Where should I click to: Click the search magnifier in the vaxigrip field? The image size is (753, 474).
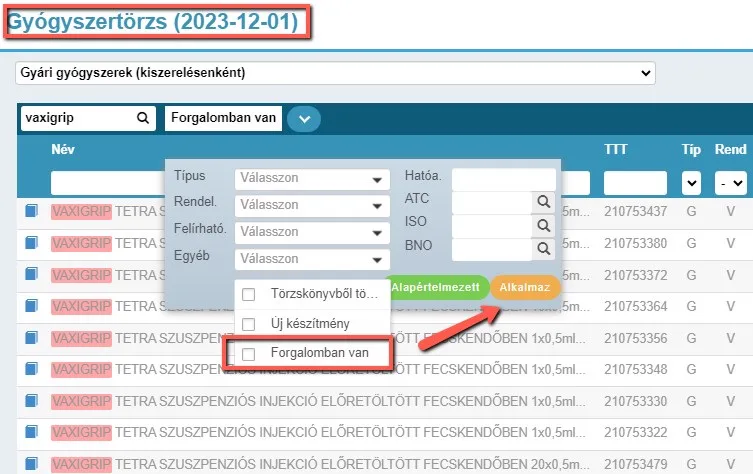[143, 118]
